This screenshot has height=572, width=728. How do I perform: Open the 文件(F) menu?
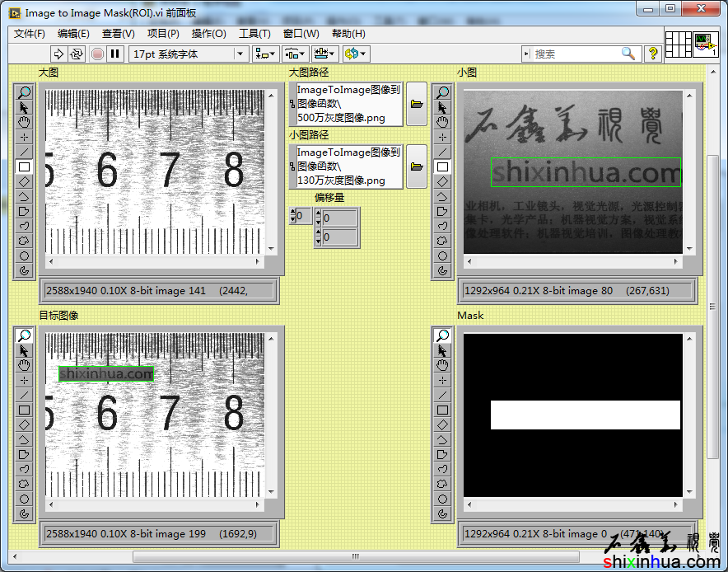pos(30,34)
